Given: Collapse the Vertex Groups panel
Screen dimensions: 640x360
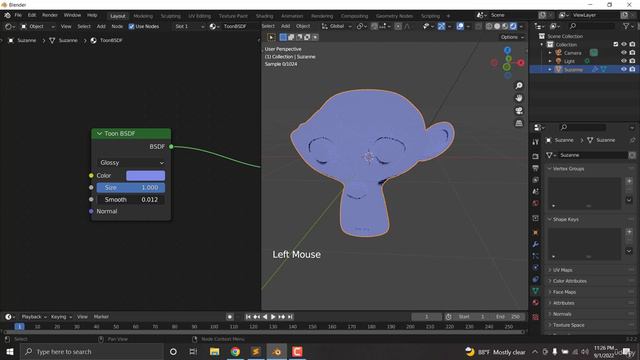Looking at the screenshot, I should pyautogui.click(x=549, y=169).
